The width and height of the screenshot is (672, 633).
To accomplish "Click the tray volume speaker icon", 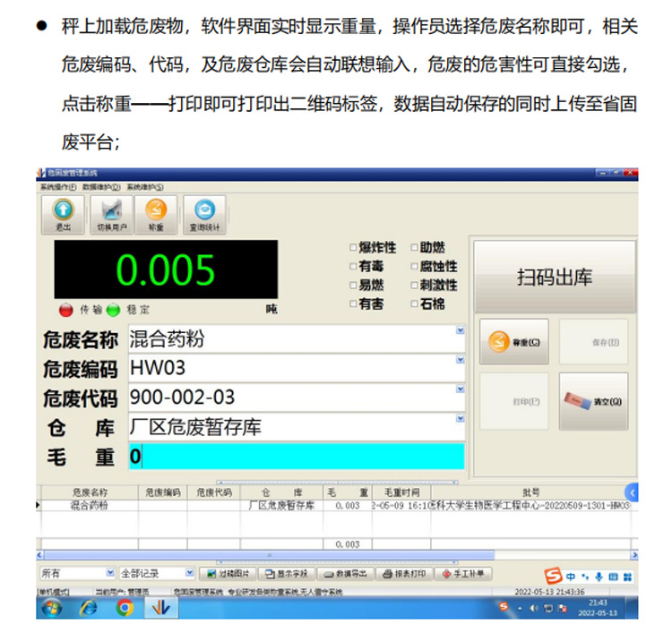I will 534,608.
